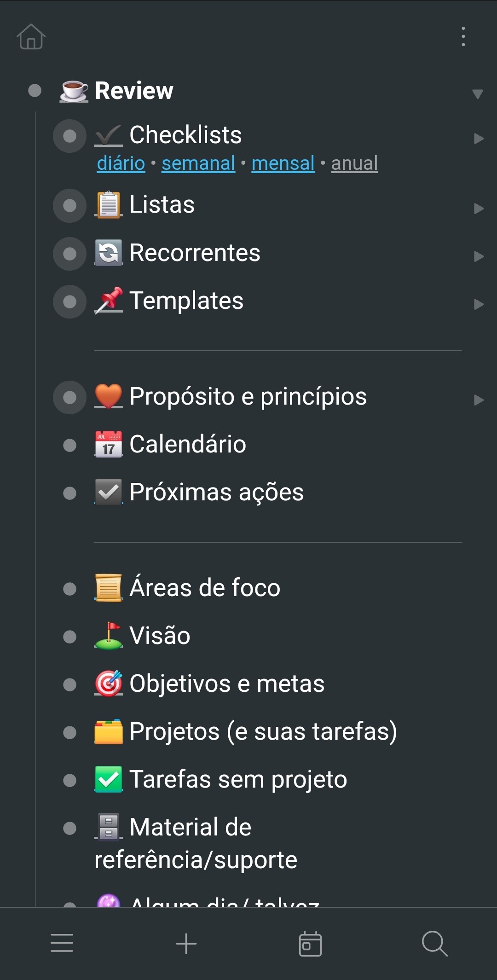497x980 pixels.
Task: Expand the Templates item arrow
Action: point(479,304)
